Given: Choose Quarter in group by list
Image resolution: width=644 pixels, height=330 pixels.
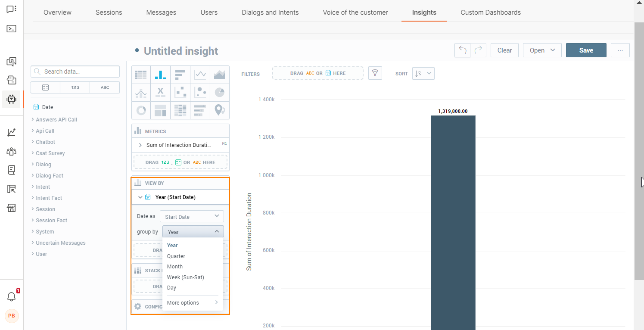Looking at the screenshot, I should point(176,256).
